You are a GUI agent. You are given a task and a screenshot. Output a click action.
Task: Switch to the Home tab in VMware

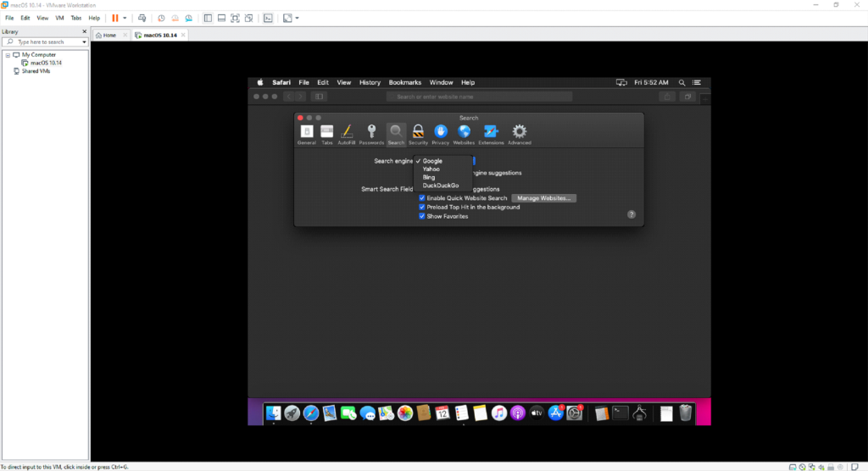109,35
